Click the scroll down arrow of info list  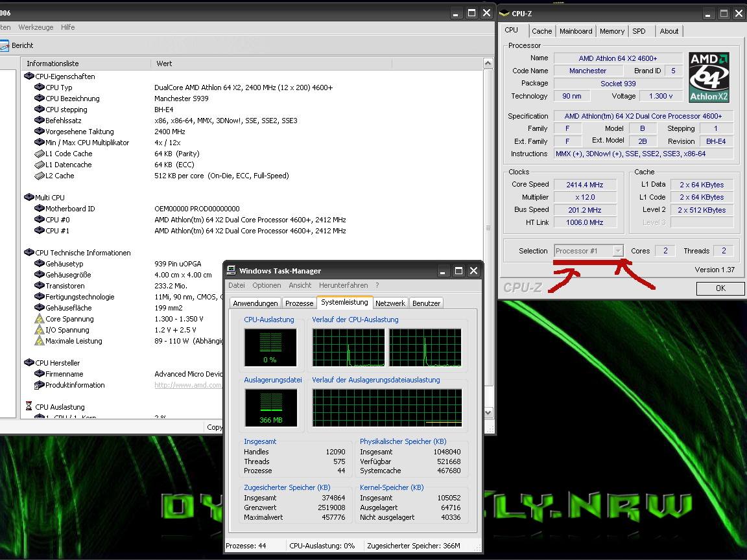point(488,412)
